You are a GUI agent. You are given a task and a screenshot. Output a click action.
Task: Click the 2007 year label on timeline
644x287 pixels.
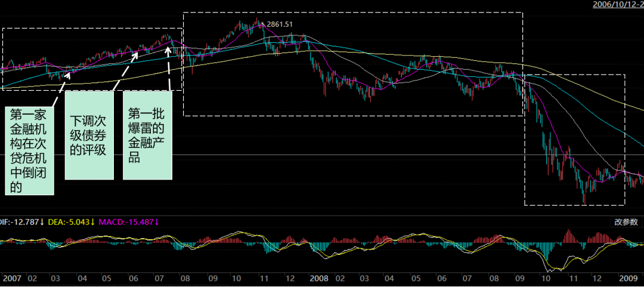click(x=12, y=279)
